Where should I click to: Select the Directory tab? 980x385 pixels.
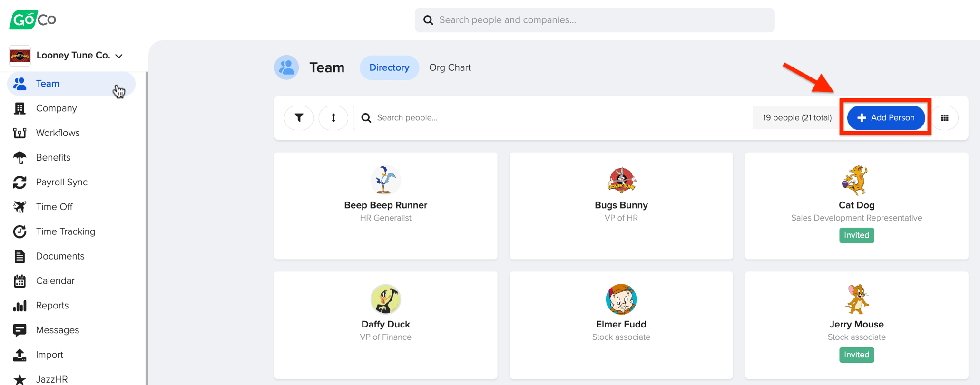click(x=389, y=67)
